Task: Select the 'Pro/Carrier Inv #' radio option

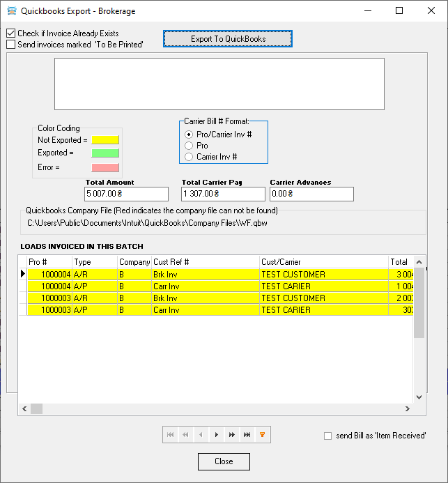Action: click(188, 135)
